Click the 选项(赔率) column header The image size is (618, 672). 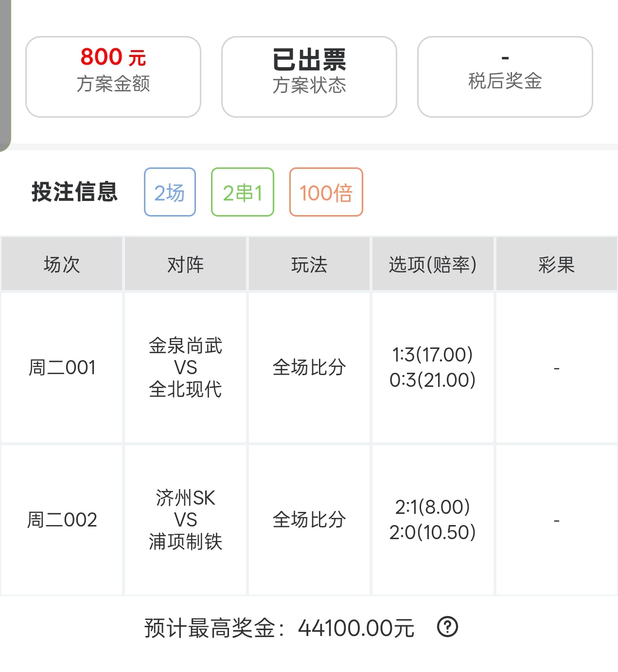click(433, 264)
